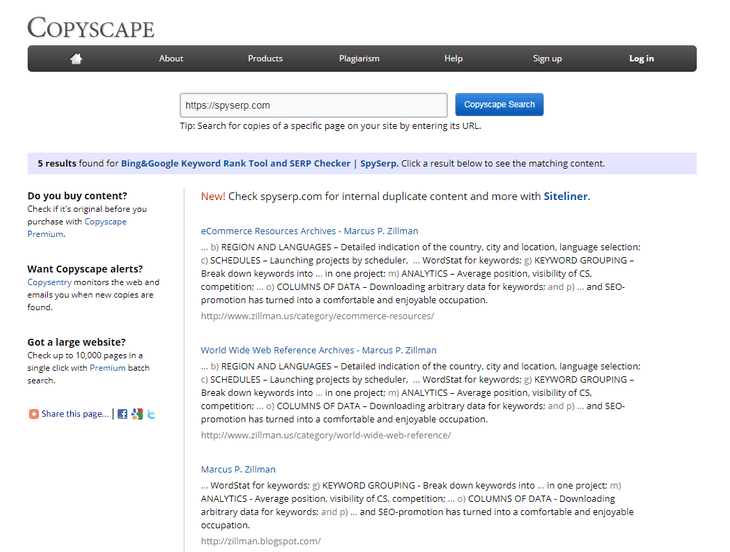
Task: Click the ecommerce-resources URL text
Action: (x=317, y=316)
